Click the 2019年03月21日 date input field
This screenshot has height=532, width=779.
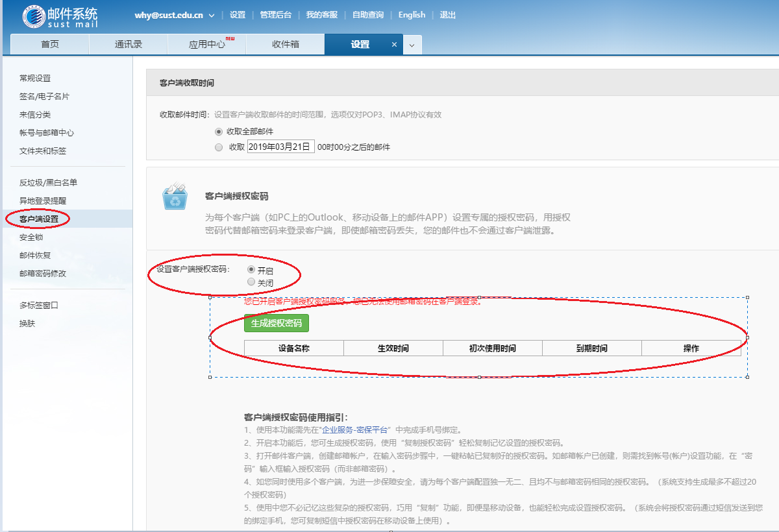tap(280, 146)
